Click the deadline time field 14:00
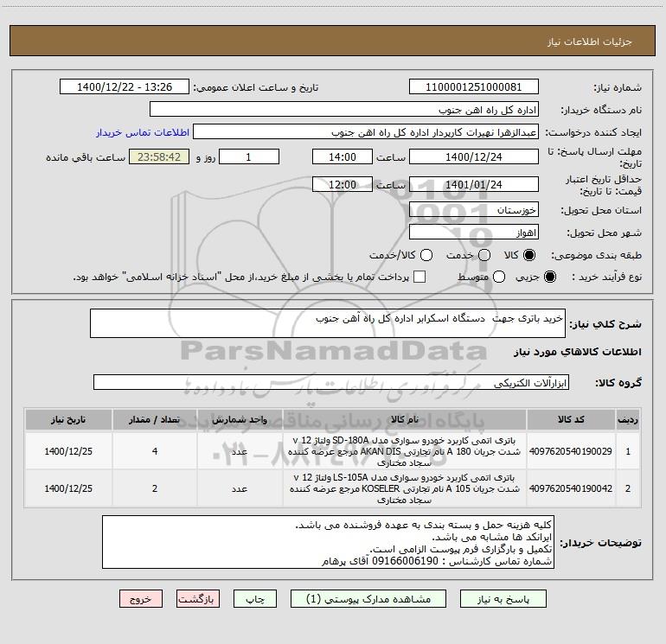This screenshot has height=644, width=666. coord(343,156)
